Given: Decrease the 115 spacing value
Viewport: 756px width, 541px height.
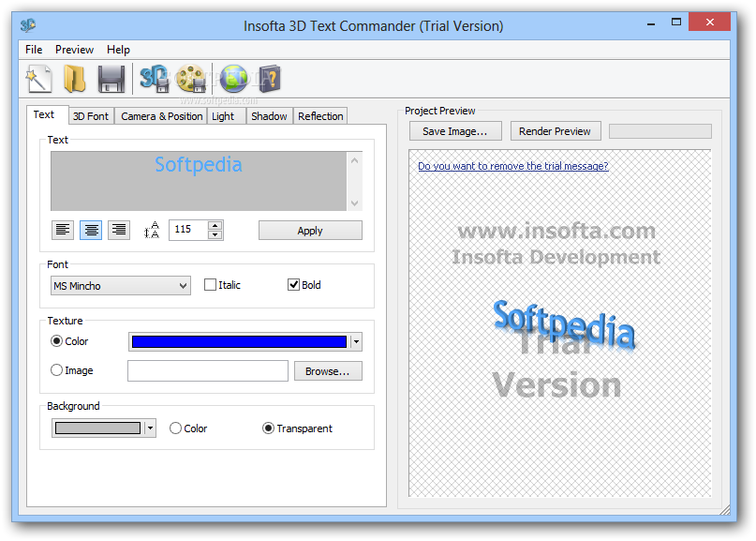Looking at the screenshot, I should [x=215, y=235].
